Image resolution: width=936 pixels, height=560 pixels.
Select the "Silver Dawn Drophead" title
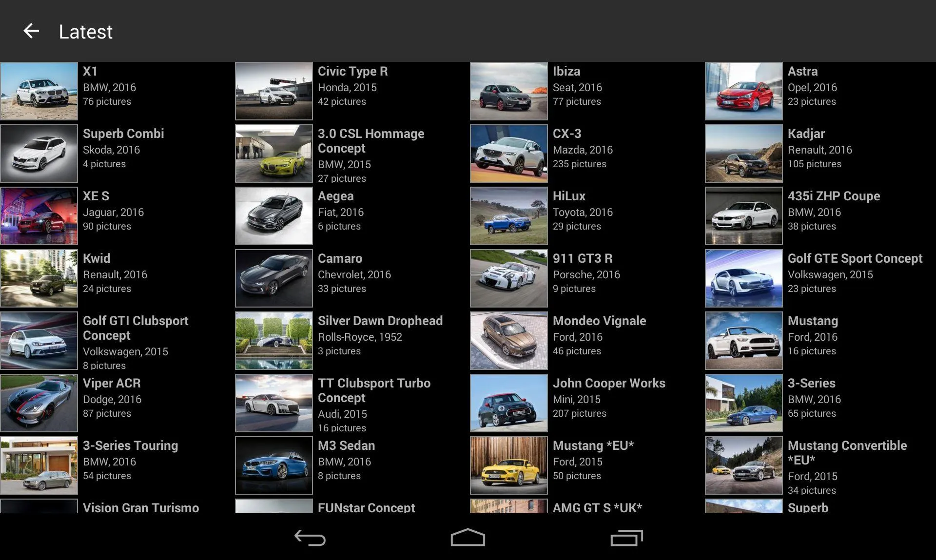click(380, 321)
